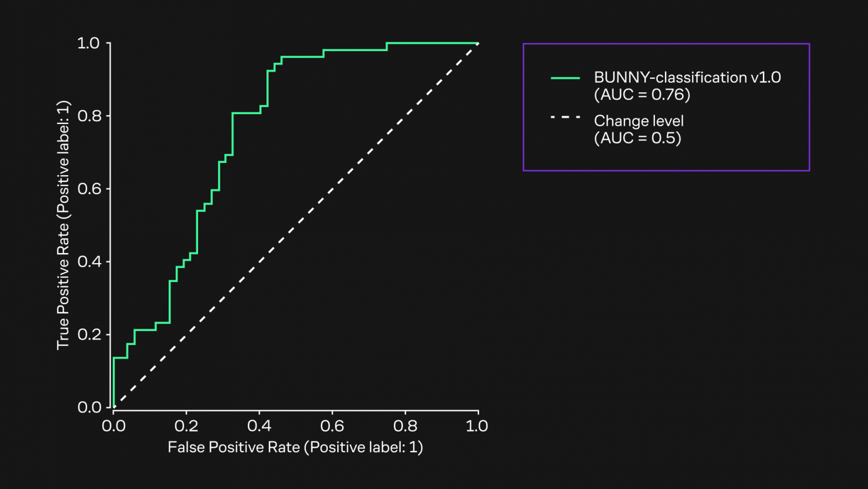Click the "(AUC = 0.5)" legend text
Image resolution: width=868 pixels, height=489 pixels.
[x=638, y=138]
